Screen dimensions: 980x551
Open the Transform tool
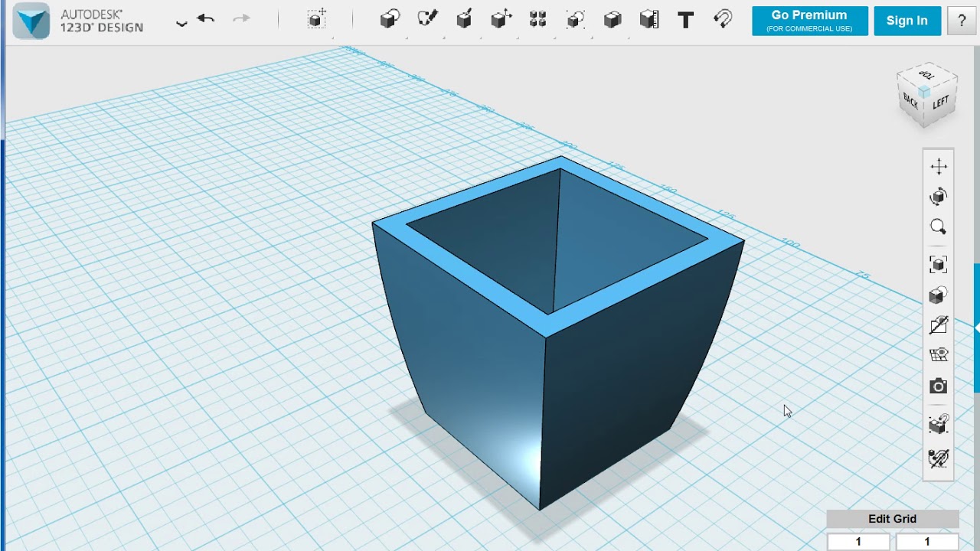pyautogui.click(x=317, y=19)
